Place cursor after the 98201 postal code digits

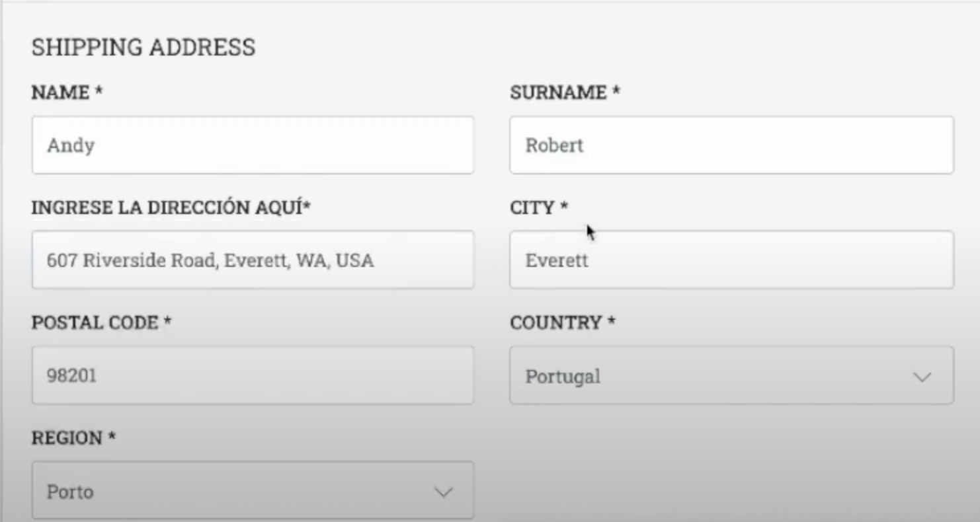[x=99, y=375]
